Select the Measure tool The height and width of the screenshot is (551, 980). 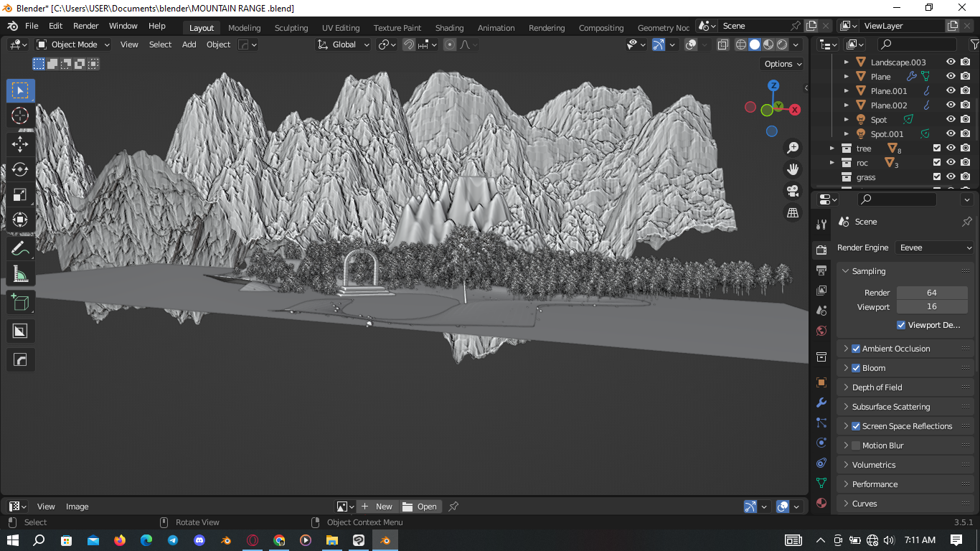pyautogui.click(x=20, y=274)
